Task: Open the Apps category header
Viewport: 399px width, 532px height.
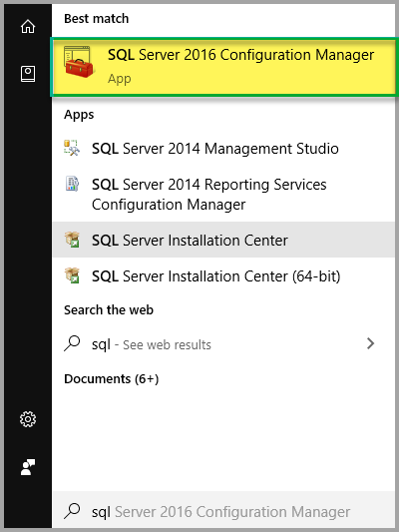Action: (x=79, y=115)
